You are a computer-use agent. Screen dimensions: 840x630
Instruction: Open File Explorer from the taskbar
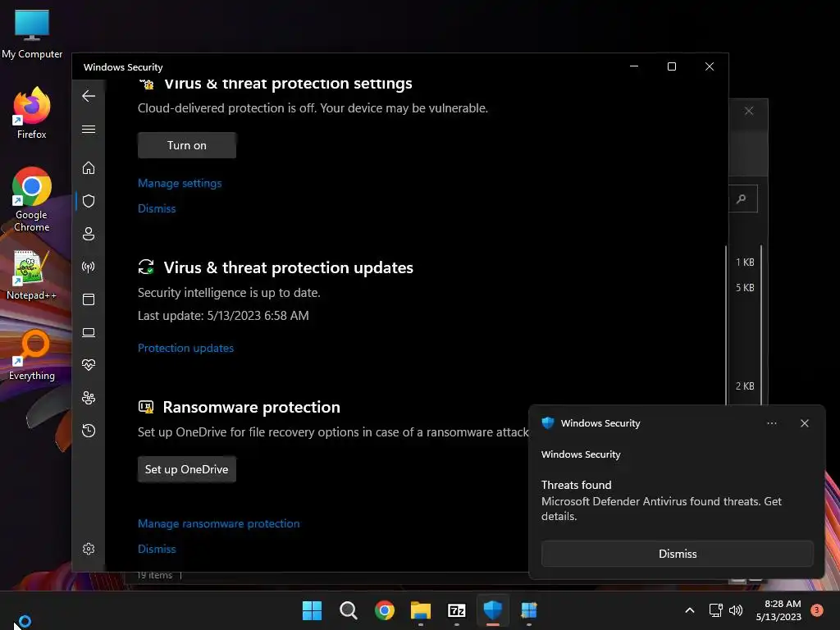(x=421, y=610)
